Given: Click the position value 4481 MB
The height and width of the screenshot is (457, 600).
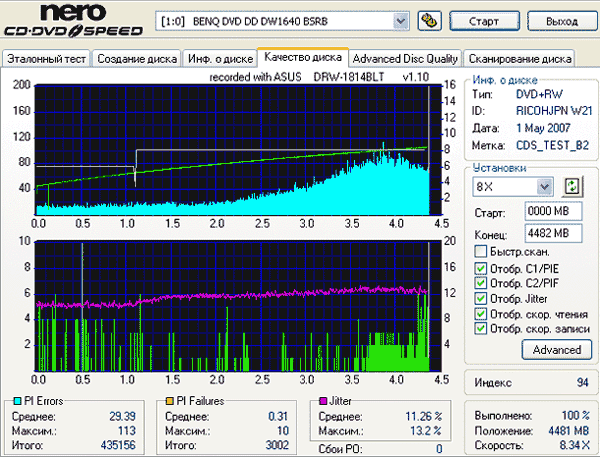Looking at the screenshot, I should (x=569, y=431).
